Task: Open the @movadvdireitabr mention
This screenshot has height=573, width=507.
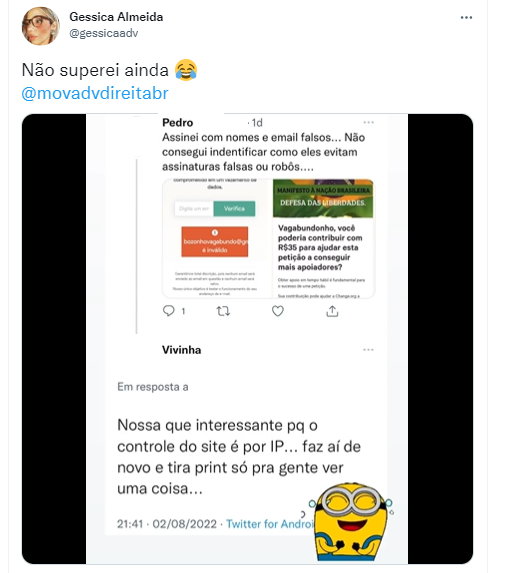Action: [95, 93]
